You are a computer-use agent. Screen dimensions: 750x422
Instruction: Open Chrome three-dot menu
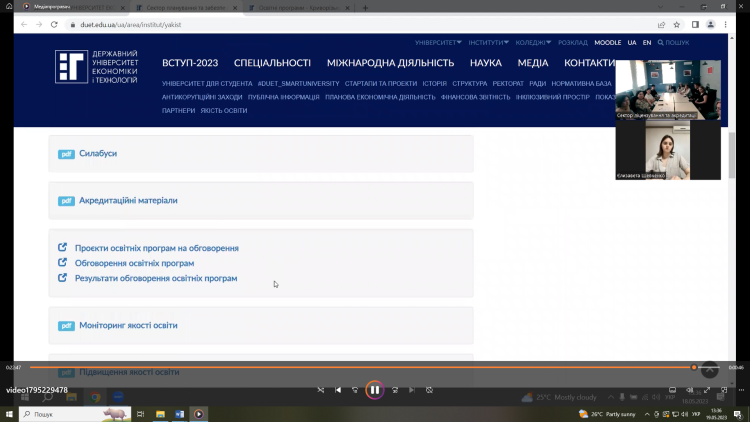(x=727, y=24)
